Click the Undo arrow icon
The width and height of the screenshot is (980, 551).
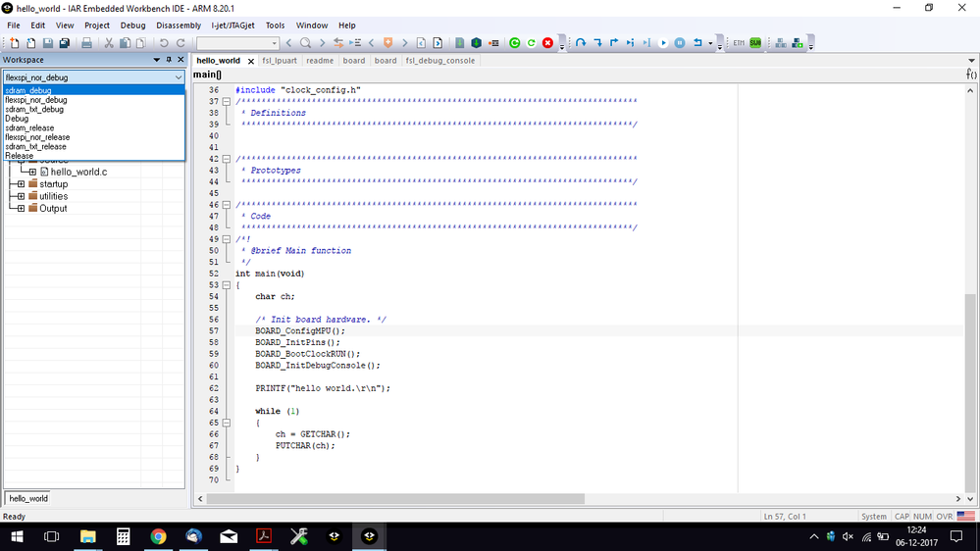pos(164,43)
